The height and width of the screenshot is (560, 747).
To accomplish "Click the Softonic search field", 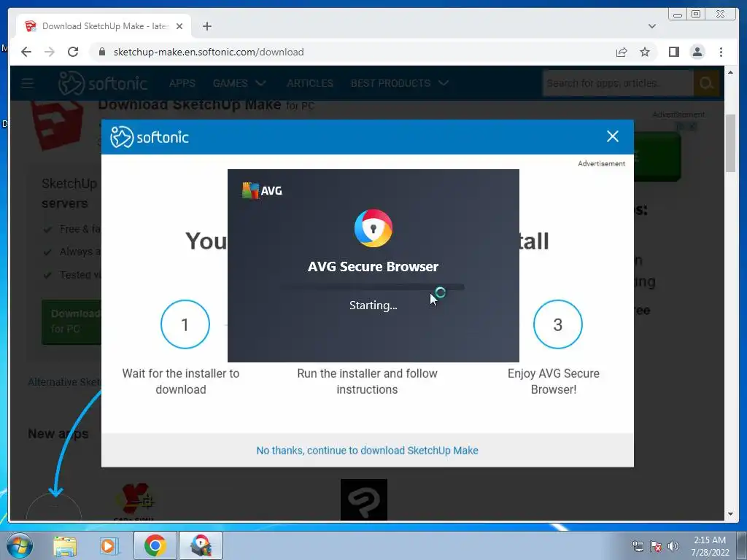I will [618, 83].
